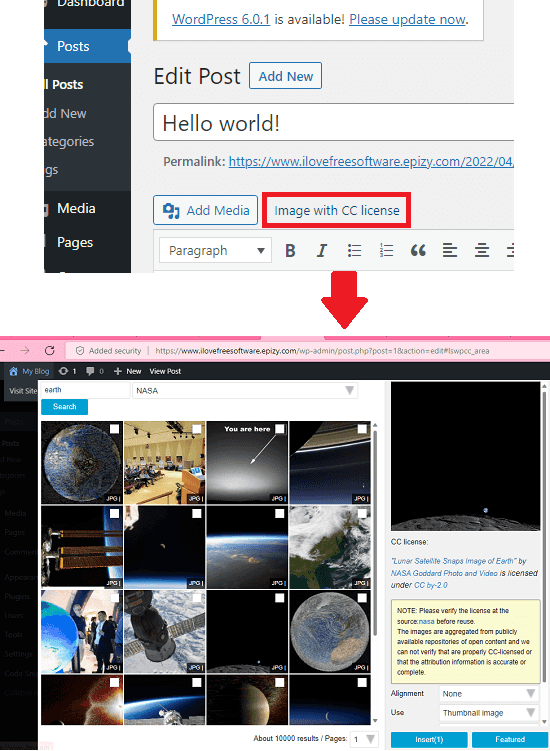Click the Featured button
The image size is (550, 751).
(510, 740)
